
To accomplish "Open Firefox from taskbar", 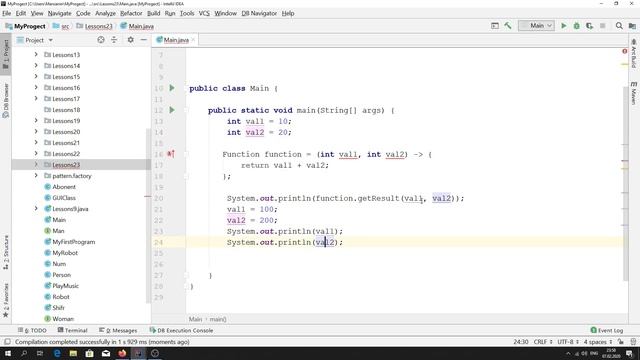I will pos(122,353).
